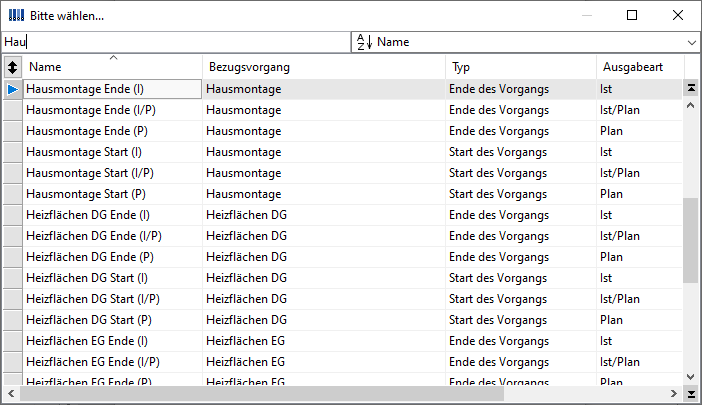This screenshot has height=405, width=702.
Task: Open the Name sort field dropdown
Action: tap(691, 43)
